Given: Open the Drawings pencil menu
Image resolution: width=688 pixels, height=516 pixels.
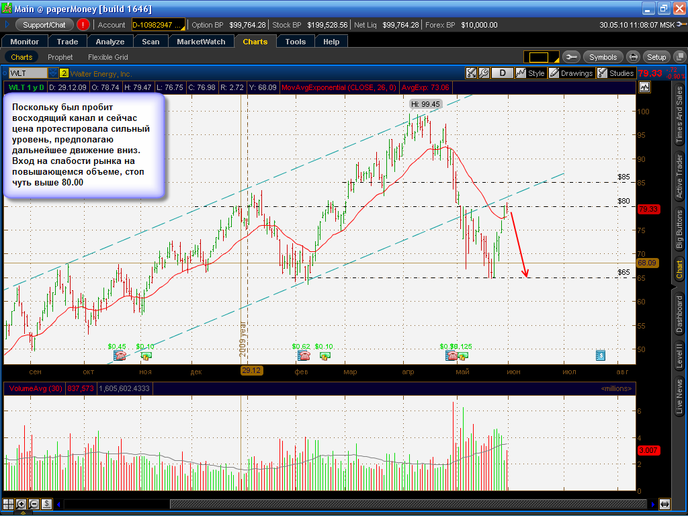Looking at the screenshot, I should pyautogui.click(x=571, y=73).
